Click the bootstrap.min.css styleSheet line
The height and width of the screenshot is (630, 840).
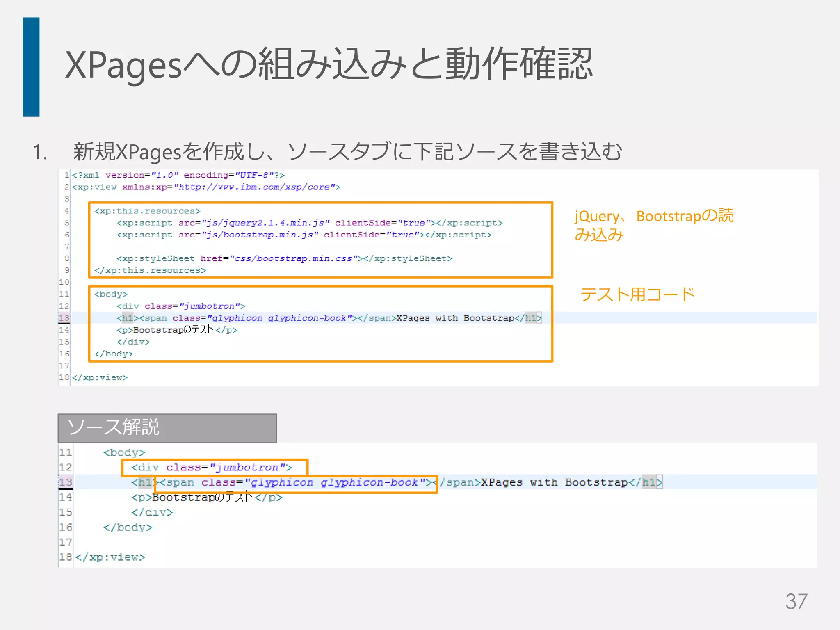284,258
